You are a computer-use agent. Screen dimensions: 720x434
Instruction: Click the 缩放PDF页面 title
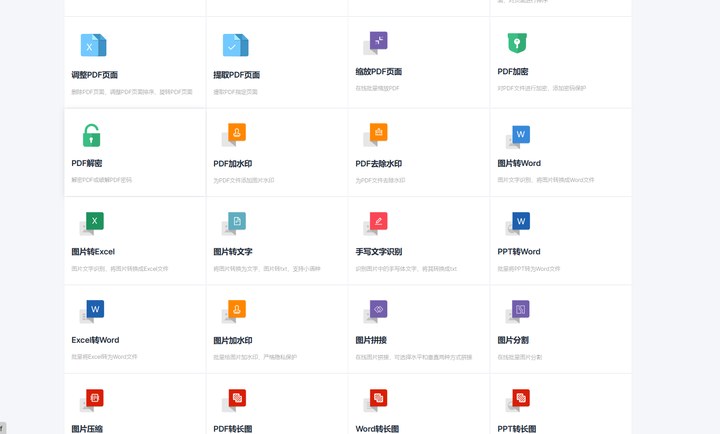379,72
